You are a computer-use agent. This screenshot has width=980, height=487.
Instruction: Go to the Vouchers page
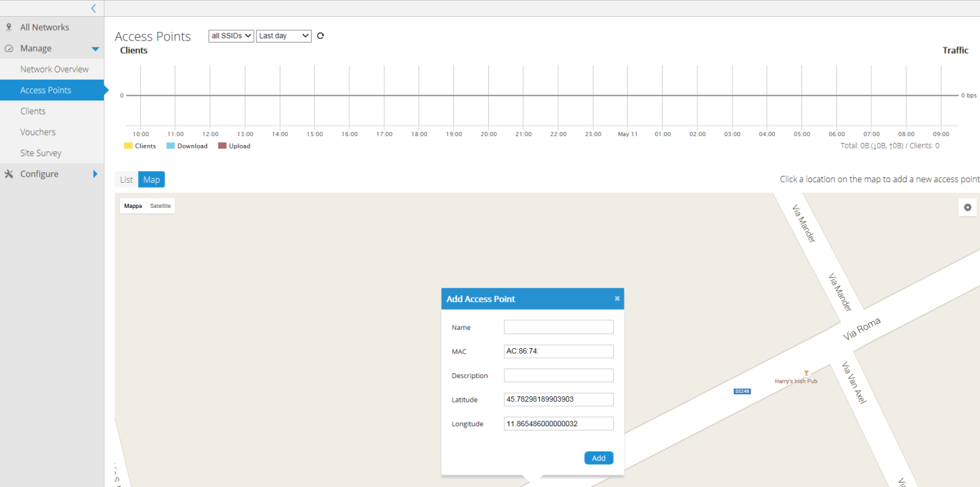38,132
